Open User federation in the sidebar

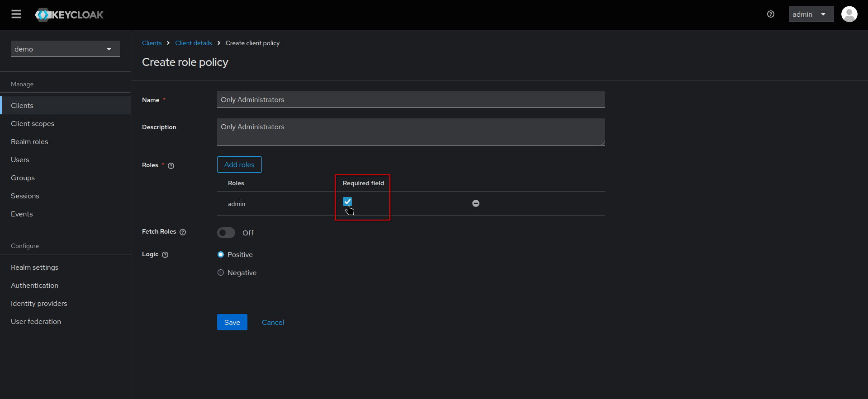[x=66, y=321]
